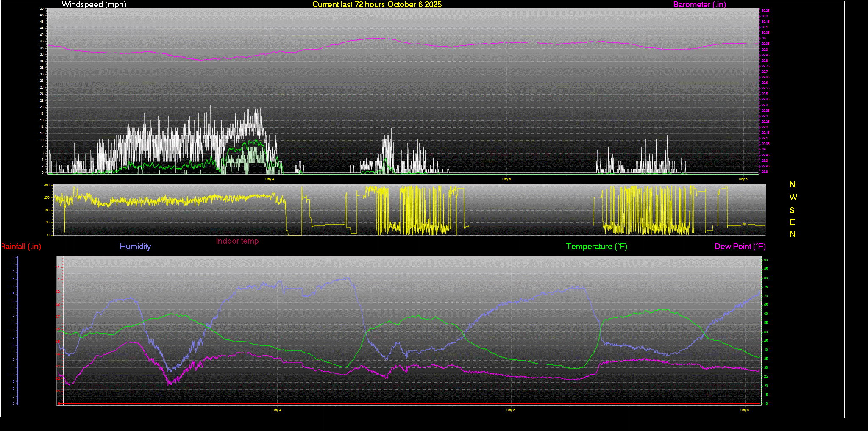
Task: Click Day 4 marker under windspeed chart
Action: coord(270,179)
